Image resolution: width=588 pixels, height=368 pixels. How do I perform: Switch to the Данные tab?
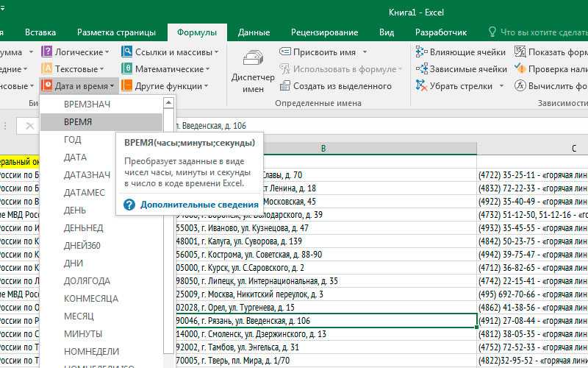point(254,32)
